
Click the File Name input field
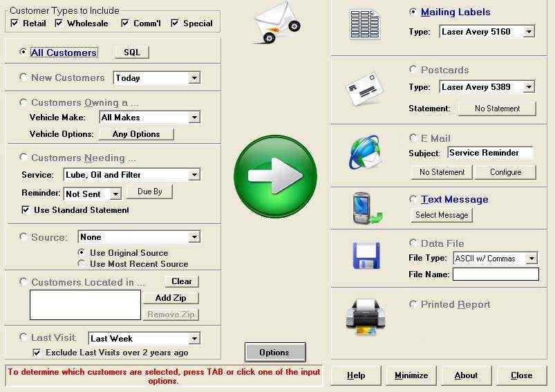[496, 274]
